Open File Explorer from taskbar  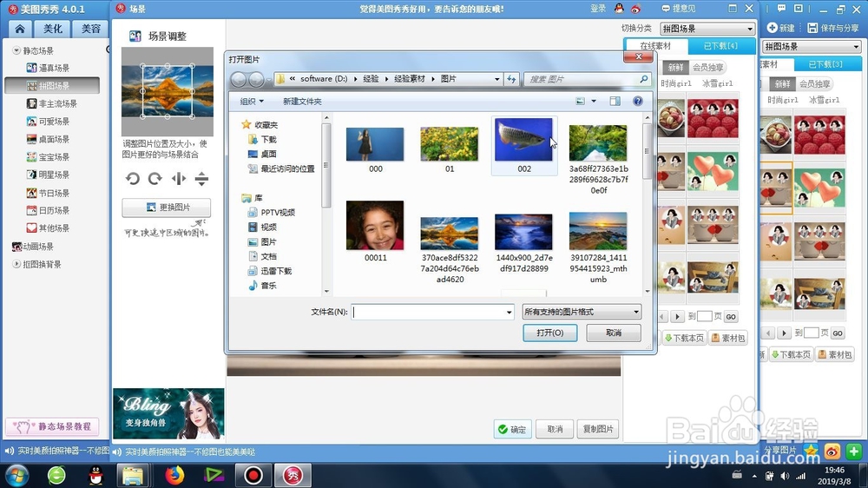pyautogui.click(x=133, y=475)
